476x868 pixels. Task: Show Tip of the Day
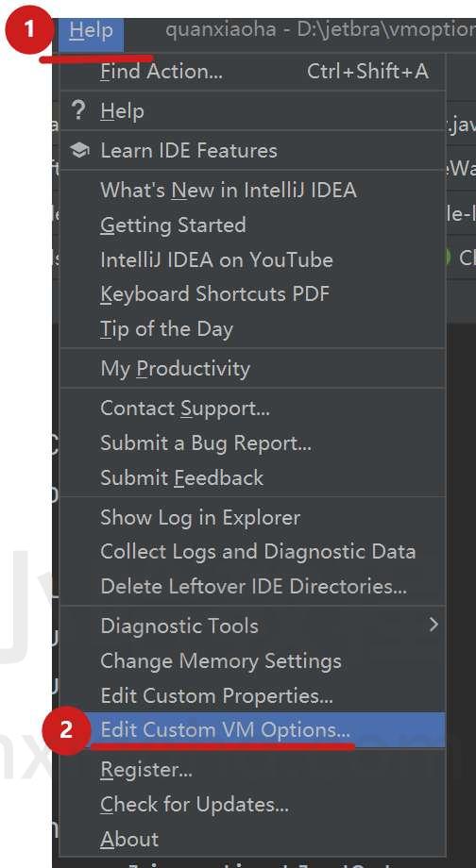252,329
